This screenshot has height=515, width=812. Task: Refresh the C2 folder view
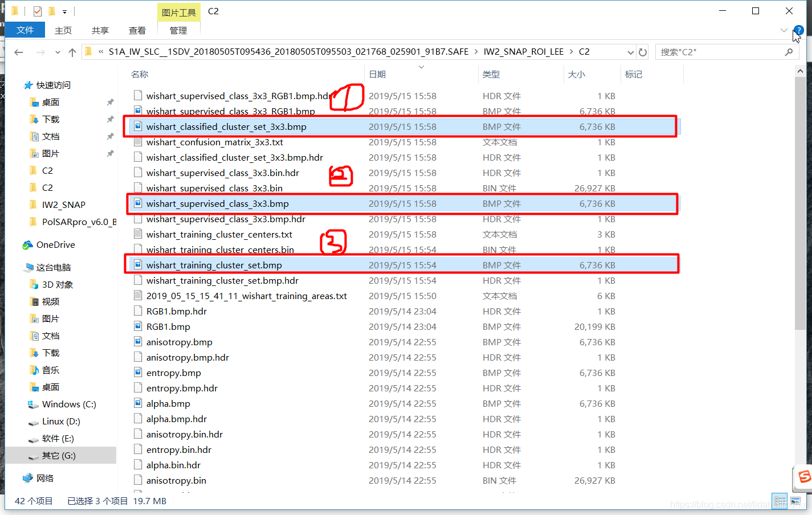[x=643, y=52]
